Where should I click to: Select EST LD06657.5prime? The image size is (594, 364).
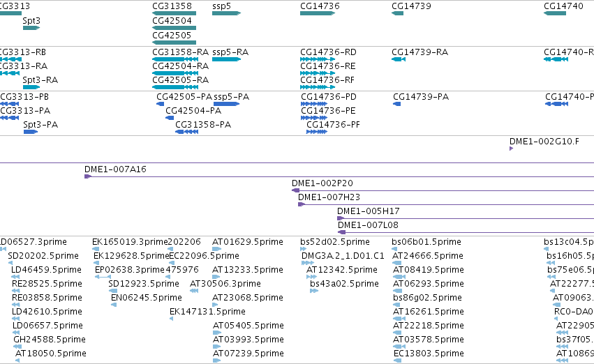(16, 333)
